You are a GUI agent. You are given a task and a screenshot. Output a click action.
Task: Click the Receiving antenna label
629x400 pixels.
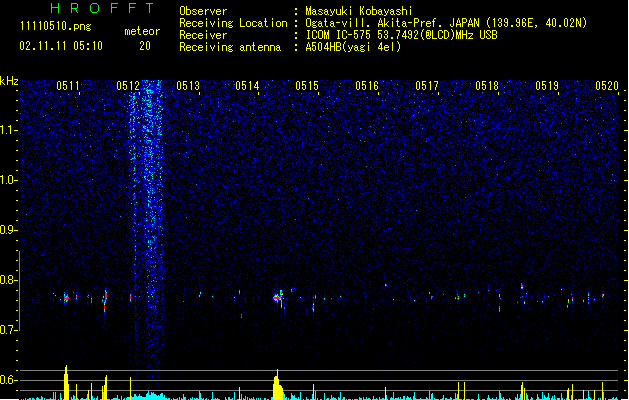coord(230,47)
